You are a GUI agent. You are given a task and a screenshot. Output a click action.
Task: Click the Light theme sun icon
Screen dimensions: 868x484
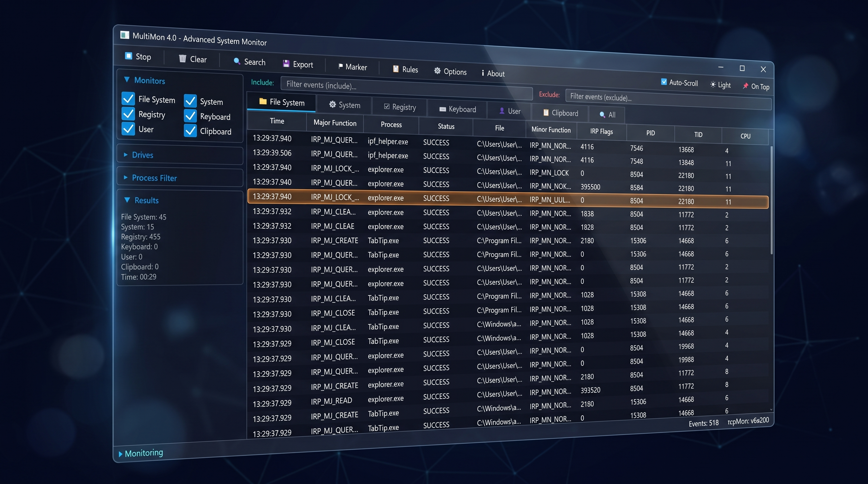(x=713, y=84)
